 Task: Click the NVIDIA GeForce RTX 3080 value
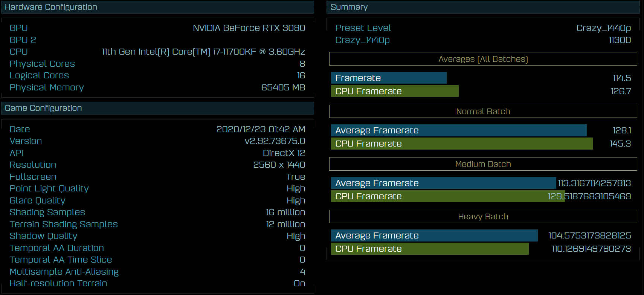(249, 28)
